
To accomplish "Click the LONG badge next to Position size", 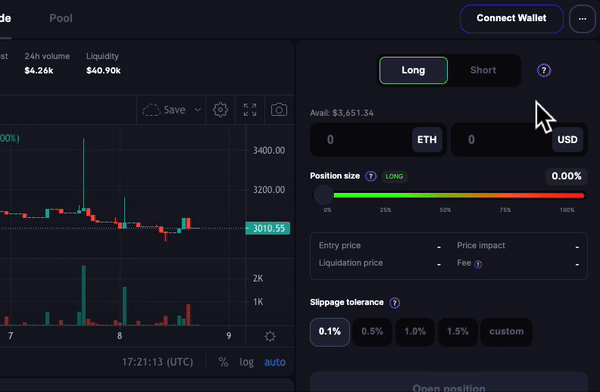I will [394, 176].
